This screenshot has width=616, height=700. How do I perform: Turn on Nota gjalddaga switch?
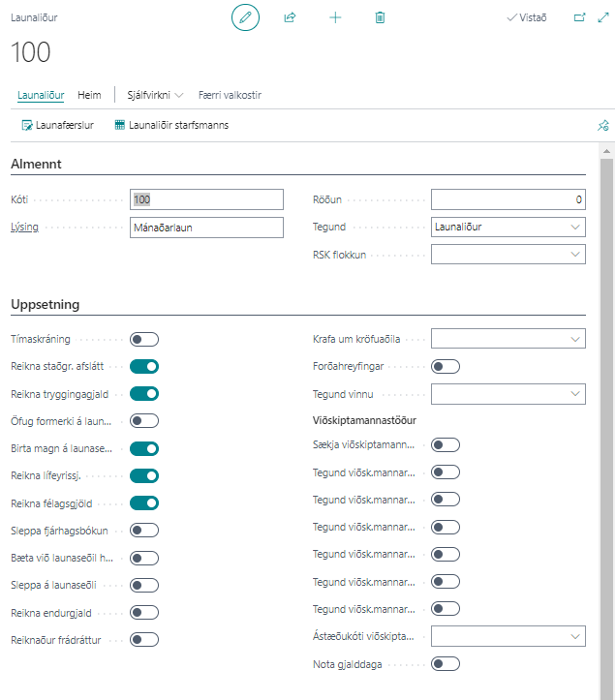pos(446,663)
